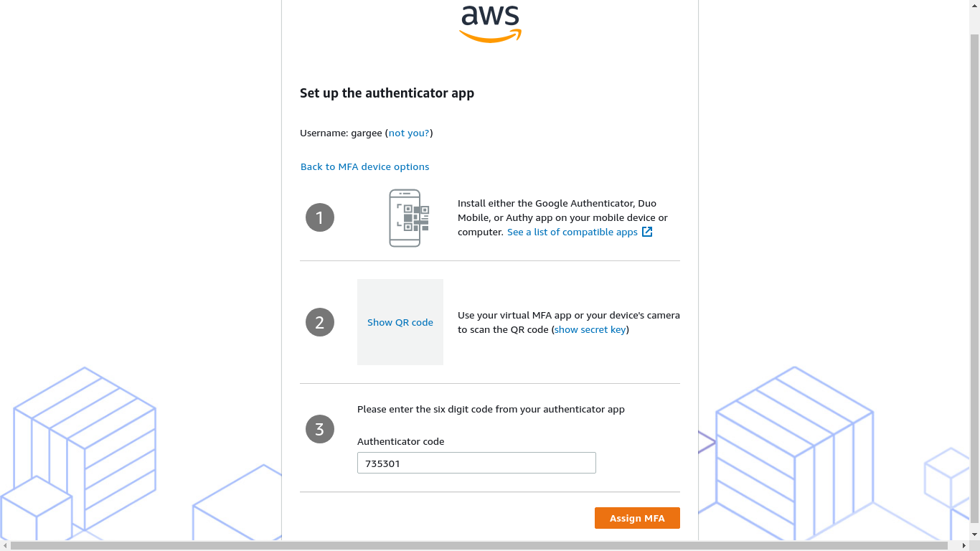Click the Authenticator code label

point(400,441)
